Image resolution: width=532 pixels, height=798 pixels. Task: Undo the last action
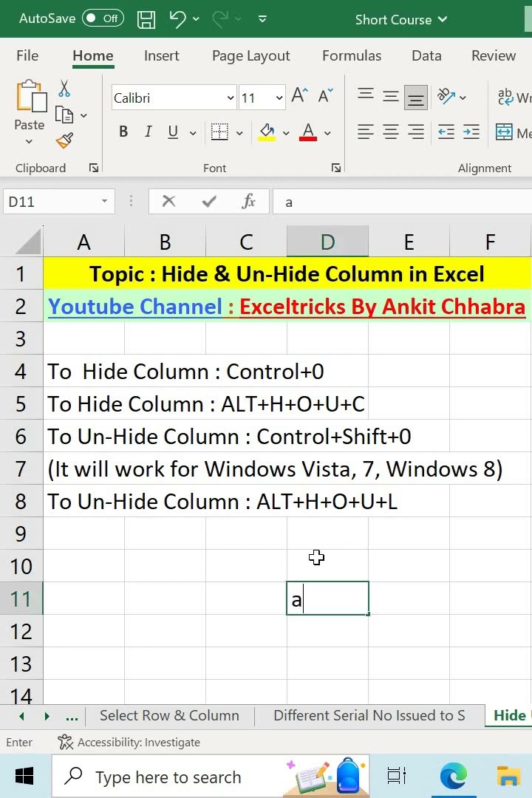(x=177, y=19)
